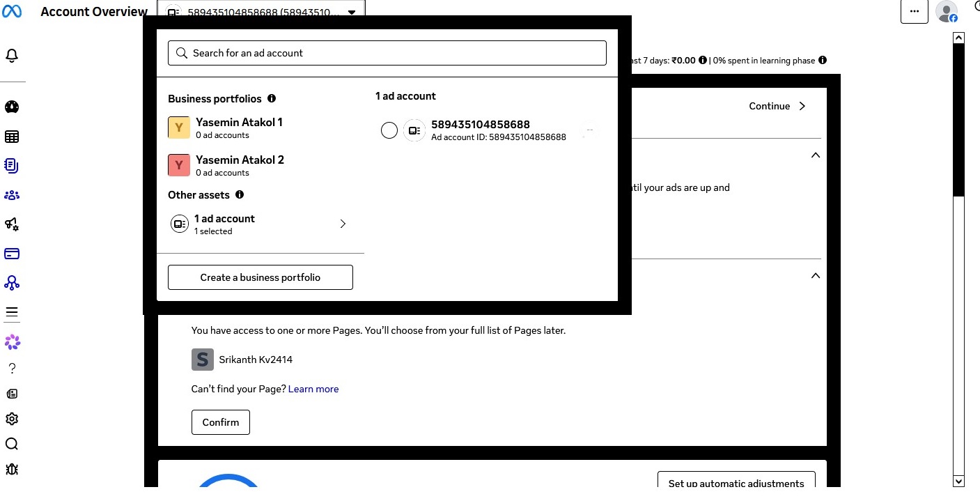Click the info icon after ₹0.00
980x501 pixels.
[x=703, y=60]
